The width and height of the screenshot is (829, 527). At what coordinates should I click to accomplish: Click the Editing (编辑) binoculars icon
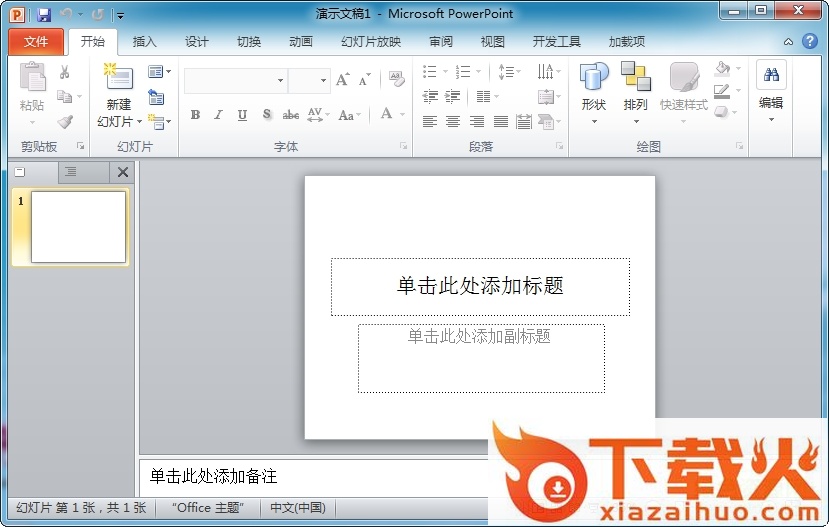(x=771, y=75)
